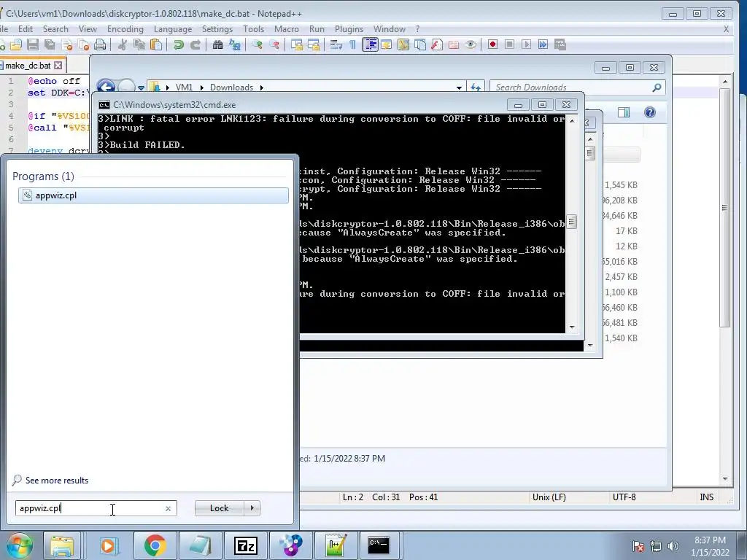Open Google Chrome from the taskbar
Image resolution: width=747 pixels, height=560 pixels.
pyautogui.click(x=155, y=545)
